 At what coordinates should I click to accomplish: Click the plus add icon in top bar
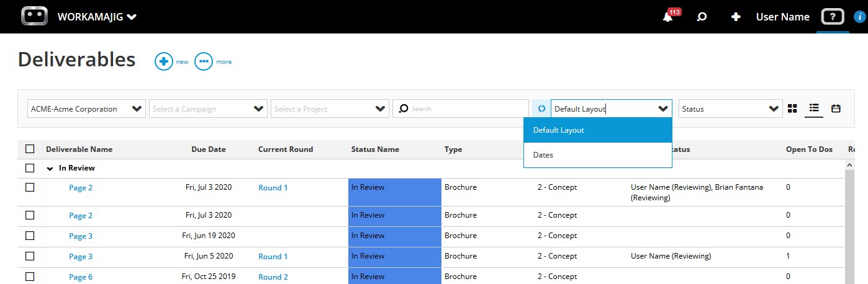[x=736, y=17]
